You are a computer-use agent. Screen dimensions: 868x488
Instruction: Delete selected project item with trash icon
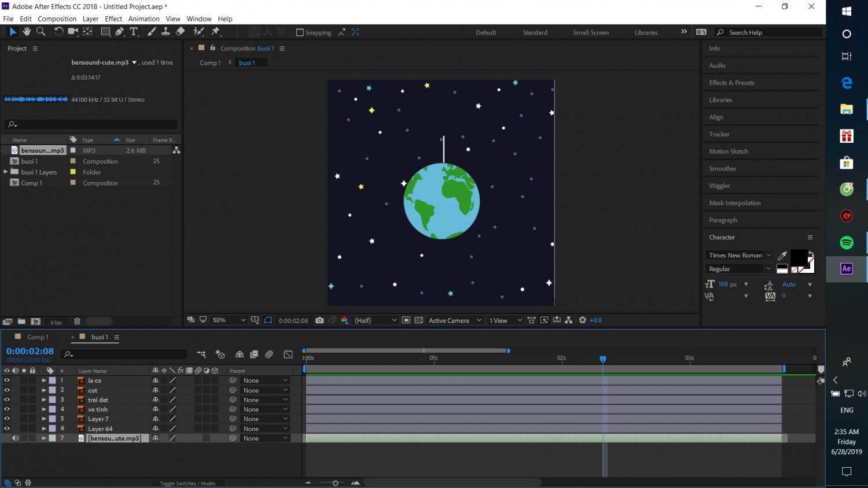77,321
